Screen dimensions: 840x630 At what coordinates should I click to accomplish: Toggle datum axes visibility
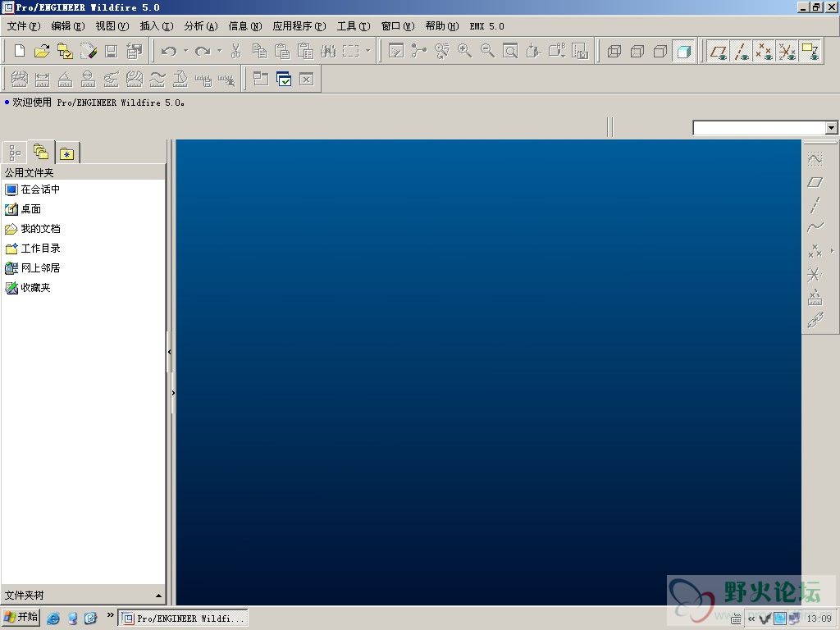[741, 51]
